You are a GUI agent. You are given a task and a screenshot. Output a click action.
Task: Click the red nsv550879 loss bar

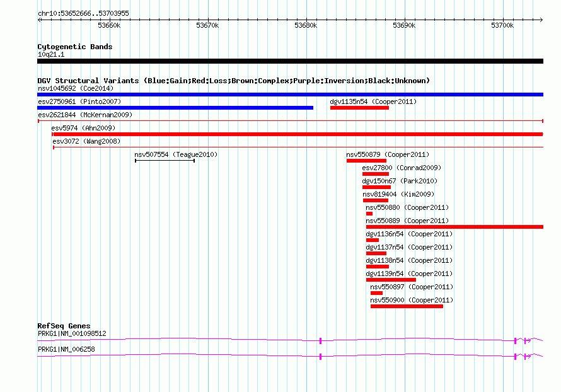point(366,161)
